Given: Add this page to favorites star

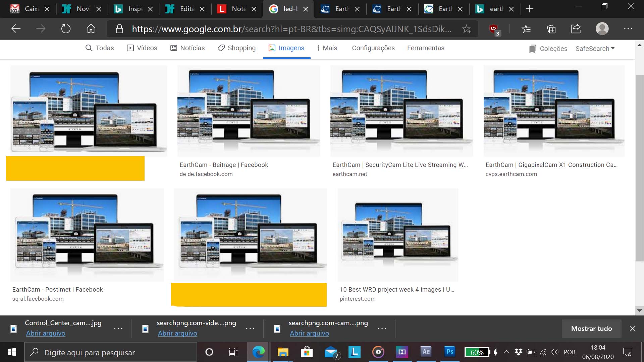Looking at the screenshot, I should [x=466, y=29].
